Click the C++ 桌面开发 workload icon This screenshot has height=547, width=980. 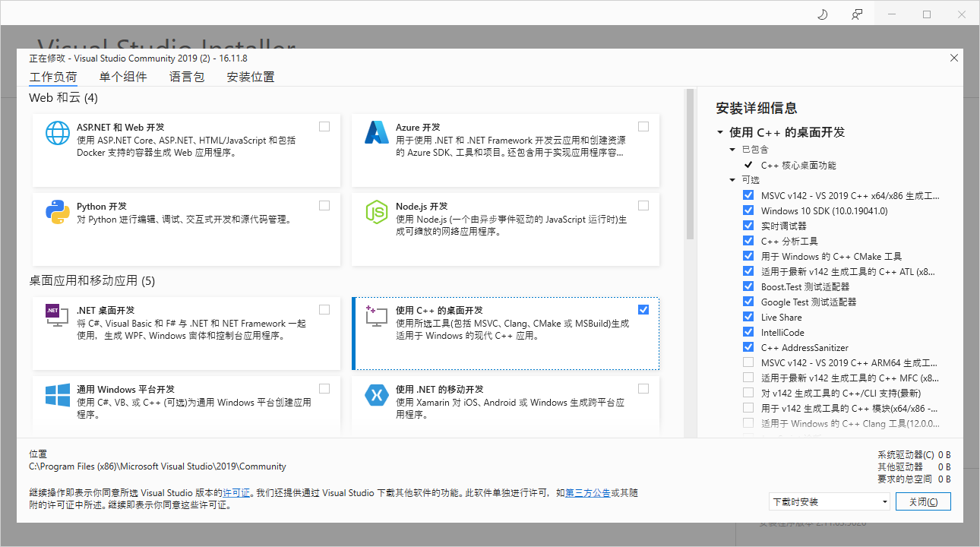point(377,316)
